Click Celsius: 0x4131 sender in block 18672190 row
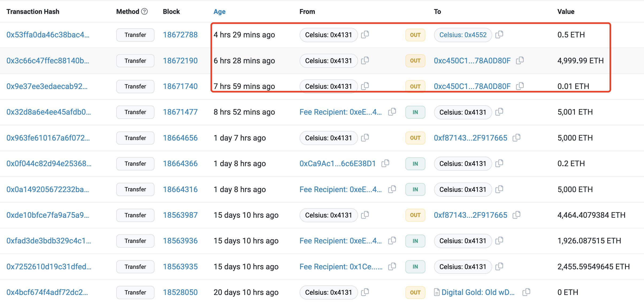644x303 pixels. (329, 61)
